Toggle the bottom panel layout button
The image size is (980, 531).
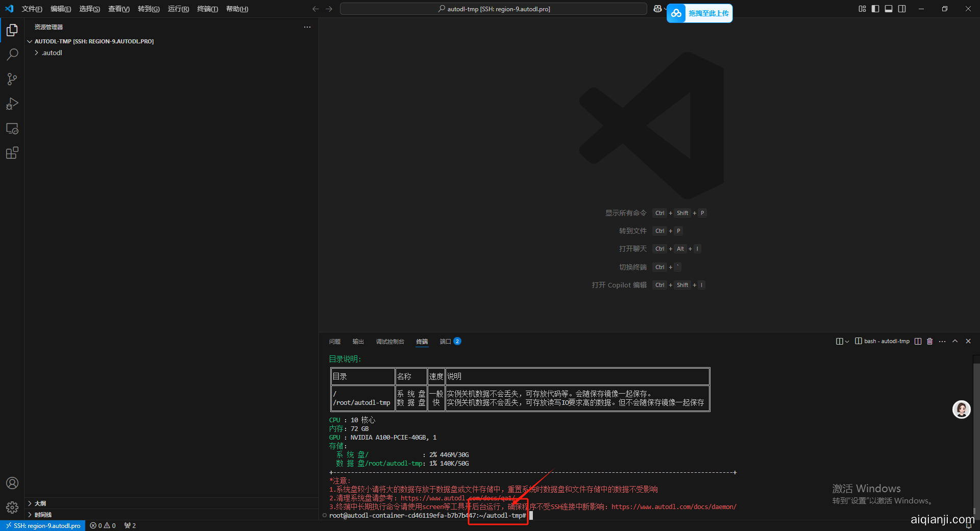pyautogui.click(x=889, y=9)
